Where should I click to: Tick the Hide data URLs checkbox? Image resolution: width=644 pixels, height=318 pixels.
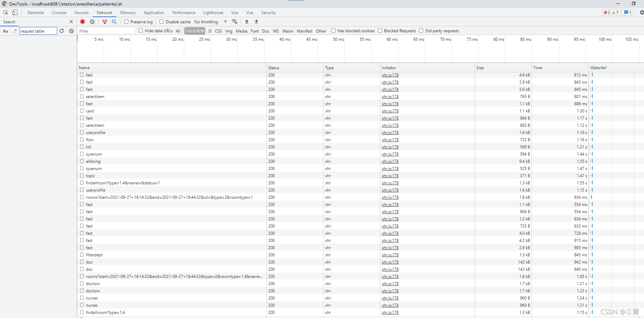click(141, 31)
